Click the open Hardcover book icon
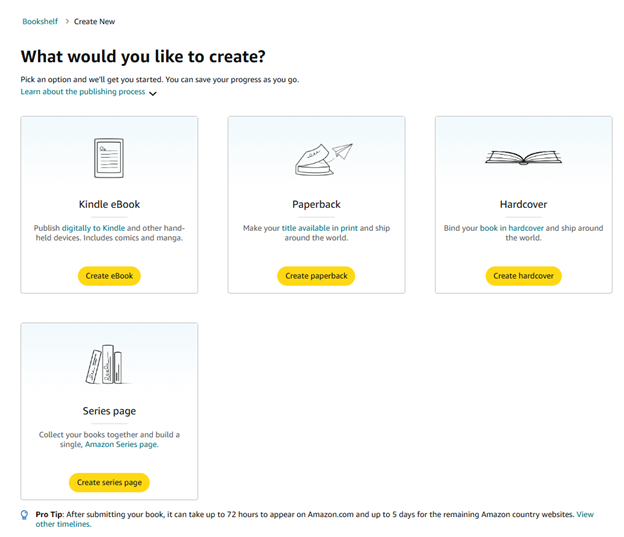This screenshot has height=537, width=624. pyautogui.click(x=523, y=158)
